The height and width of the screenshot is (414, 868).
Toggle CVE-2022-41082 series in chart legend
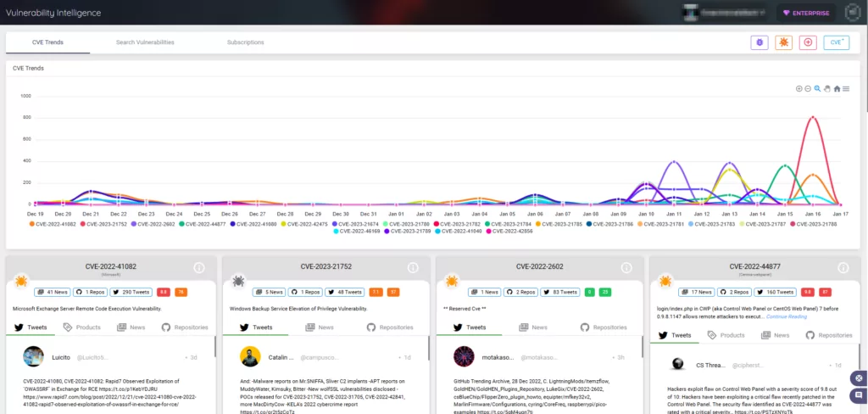pos(51,224)
